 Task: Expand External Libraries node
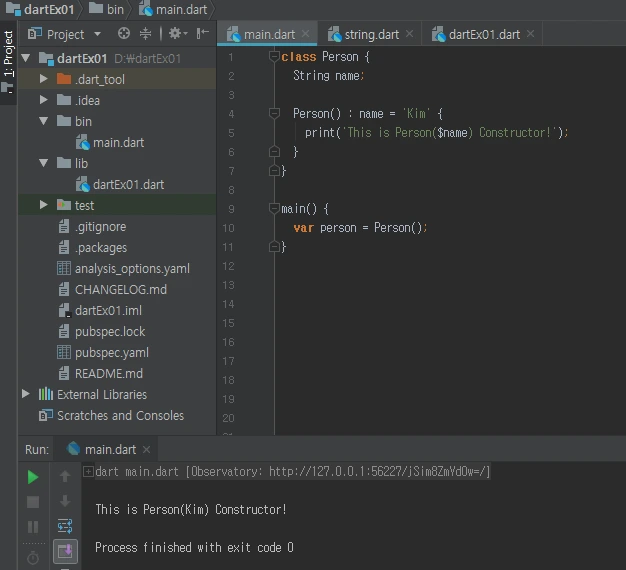point(26,394)
